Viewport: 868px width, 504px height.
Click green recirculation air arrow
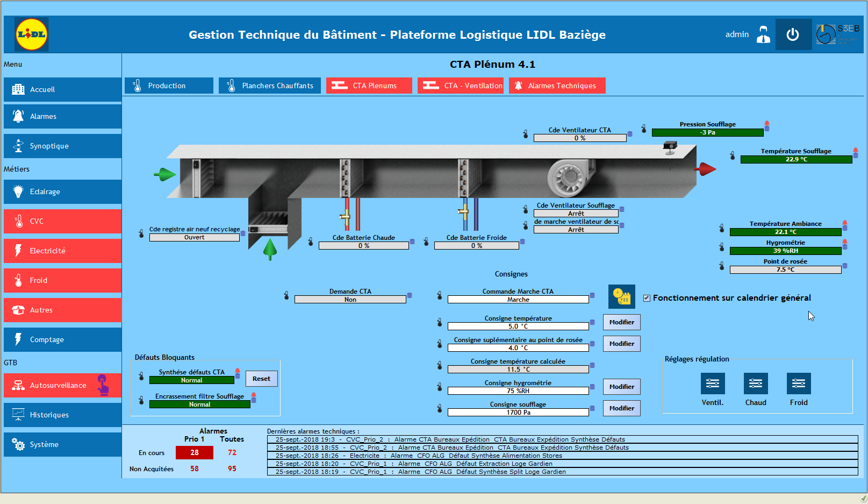tap(270, 250)
